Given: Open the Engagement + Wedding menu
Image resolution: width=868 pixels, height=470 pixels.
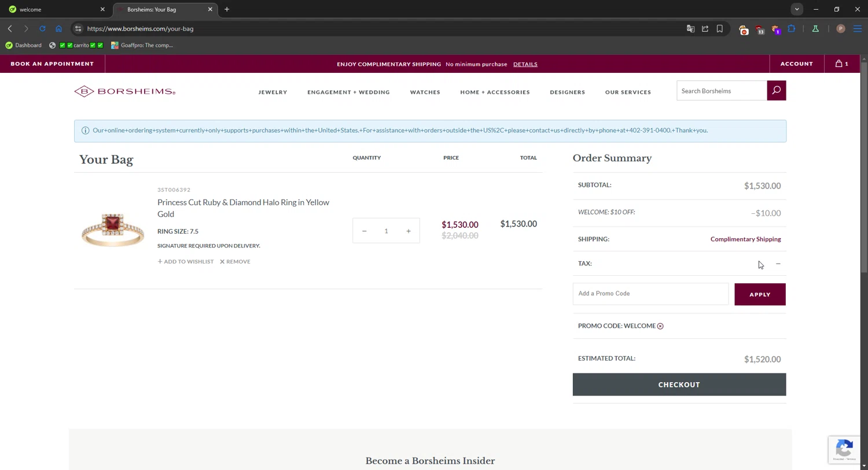Looking at the screenshot, I should (348, 92).
